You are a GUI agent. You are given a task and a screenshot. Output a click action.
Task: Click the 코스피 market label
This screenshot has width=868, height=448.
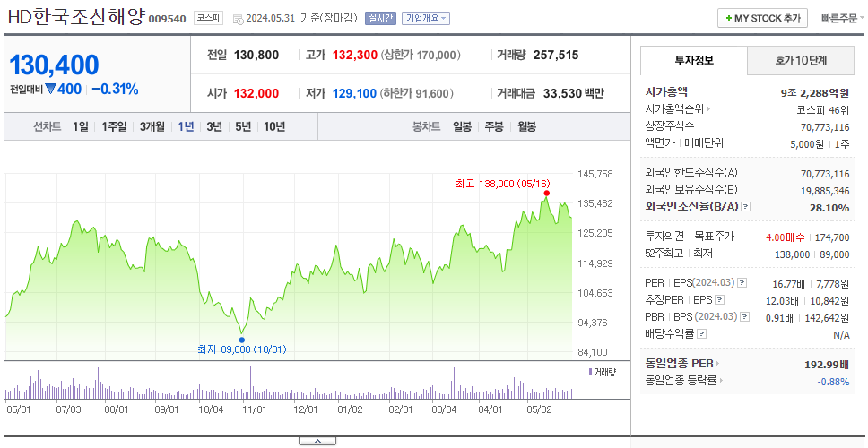208,18
